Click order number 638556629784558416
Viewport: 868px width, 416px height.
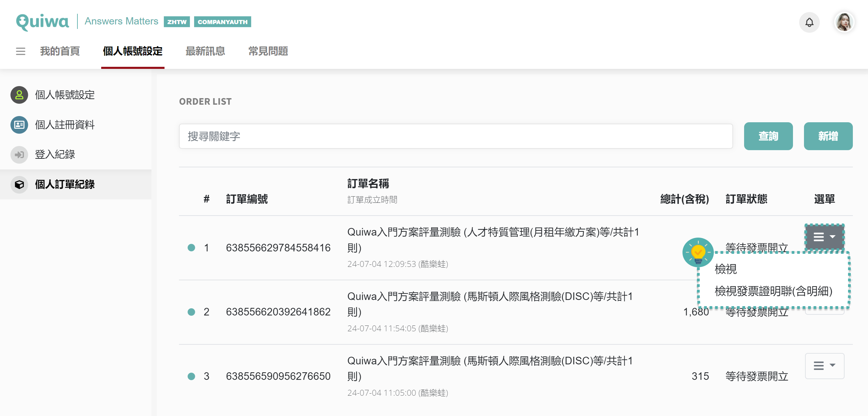(278, 248)
